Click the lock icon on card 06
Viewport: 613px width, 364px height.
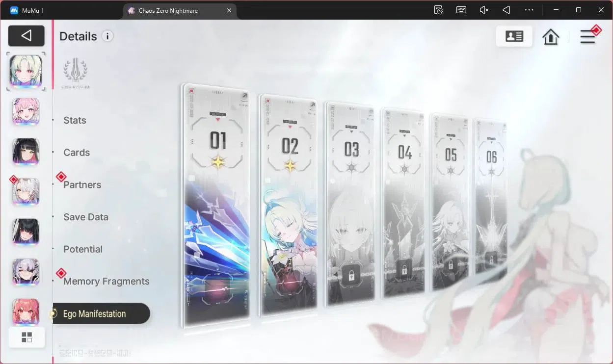491,260
